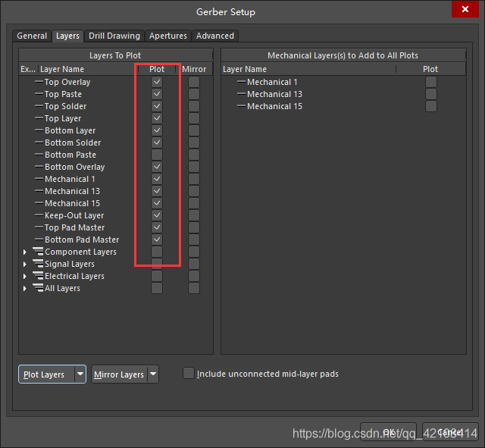Select the Layers tab
Viewport: 485px width, 448px height.
click(x=67, y=36)
